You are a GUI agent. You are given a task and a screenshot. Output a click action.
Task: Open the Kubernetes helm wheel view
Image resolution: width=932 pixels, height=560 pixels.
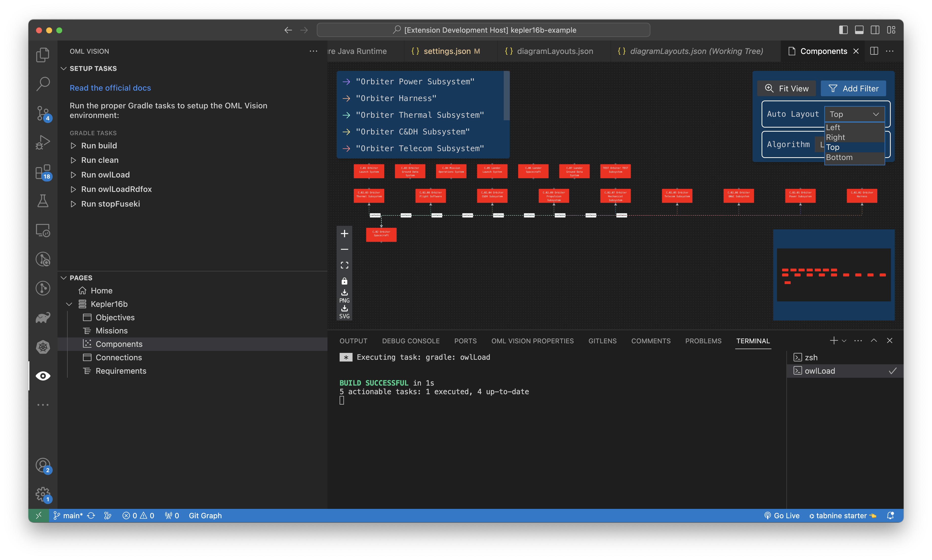(x=43, y=347)
